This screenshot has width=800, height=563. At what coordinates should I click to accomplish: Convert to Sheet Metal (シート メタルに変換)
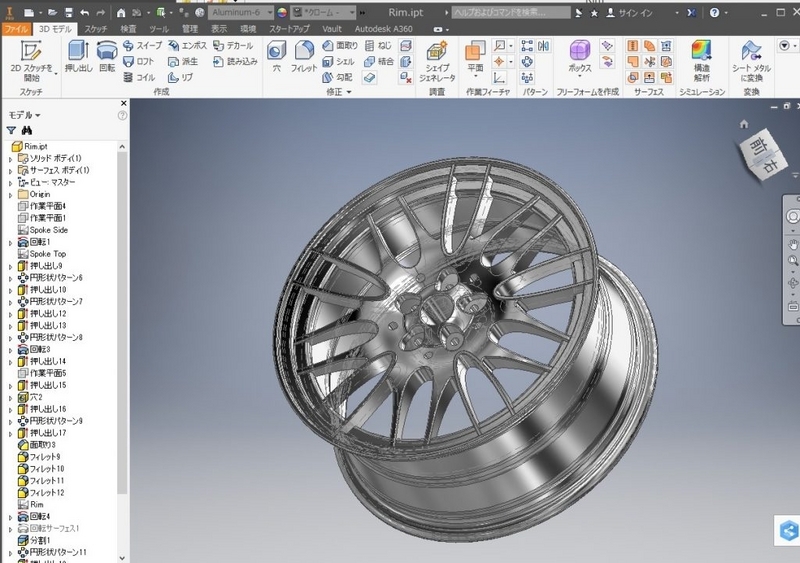click(751, 62)
